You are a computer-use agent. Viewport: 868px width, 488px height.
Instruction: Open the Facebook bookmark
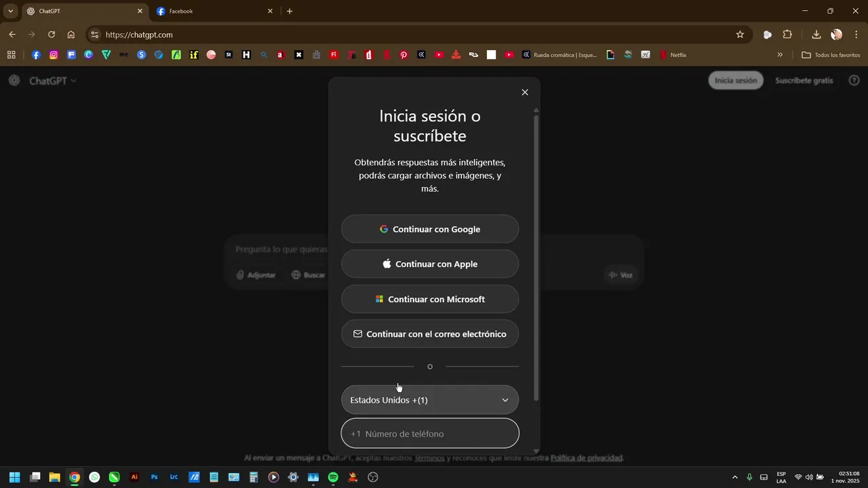37,55
